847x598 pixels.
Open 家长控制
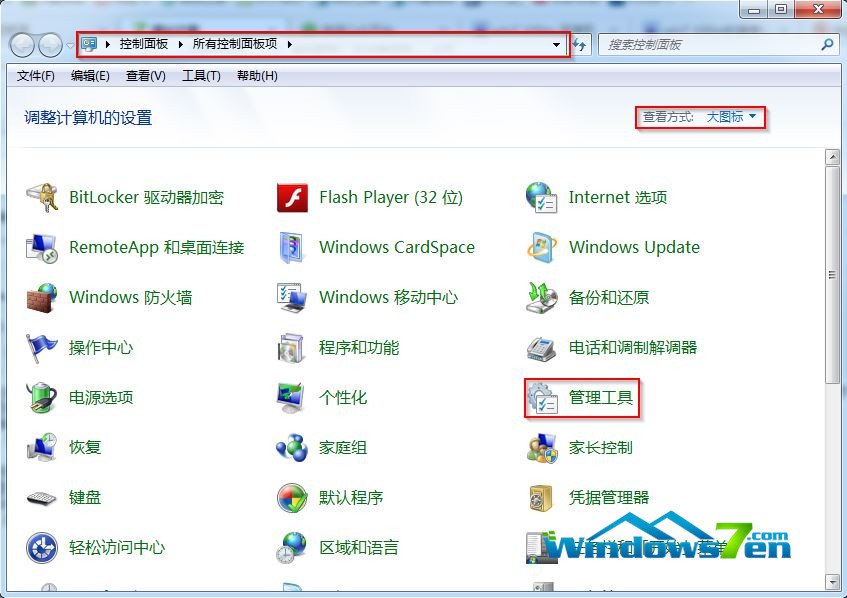[600, 447]
